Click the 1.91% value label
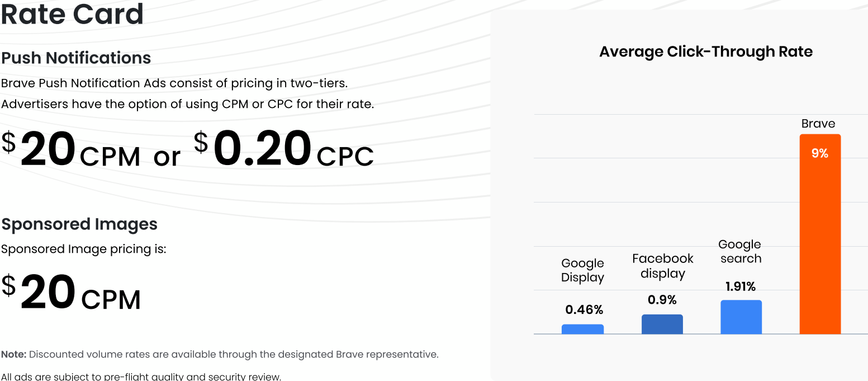The width and height of the screenshot is (868, 381). (x=741, y=286)
